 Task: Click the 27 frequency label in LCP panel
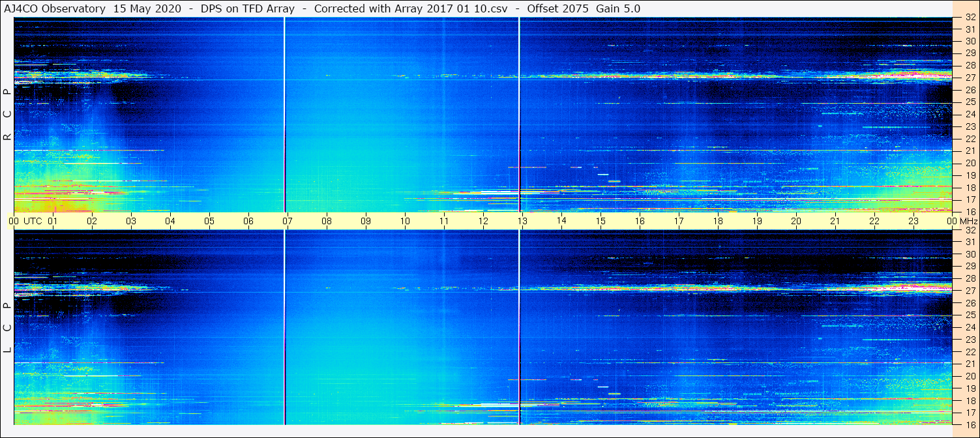(970, 291)
